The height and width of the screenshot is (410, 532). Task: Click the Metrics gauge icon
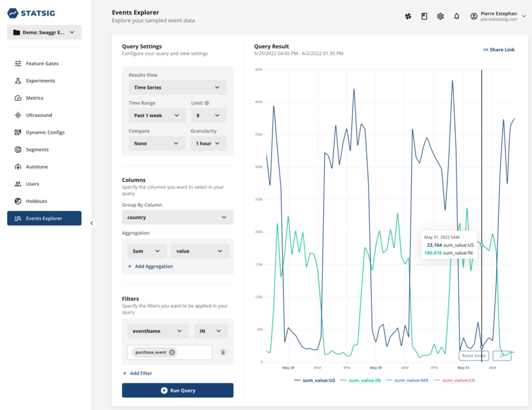click(18, 98)
